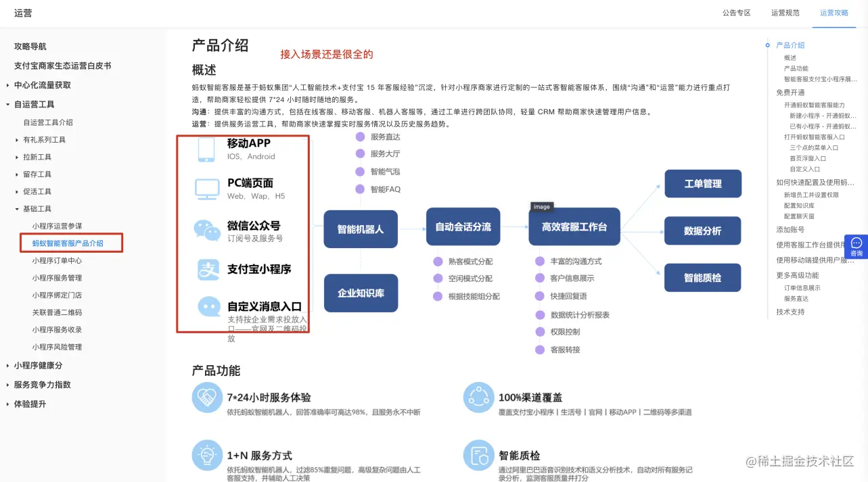Expand the 中心化流量获取 section arrow
This screenshot has width=868, height=482.
(7, 85)
